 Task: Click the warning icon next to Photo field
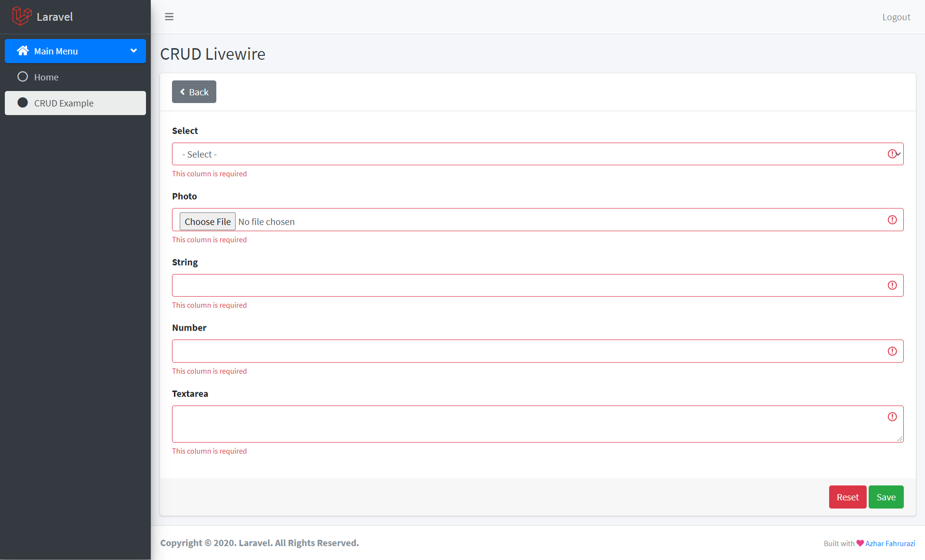[892, 220]
